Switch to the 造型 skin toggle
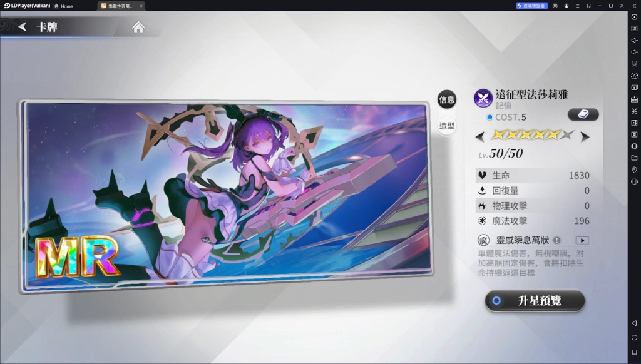The height and width of the screenshot is (364, 641). pos(446,126)
